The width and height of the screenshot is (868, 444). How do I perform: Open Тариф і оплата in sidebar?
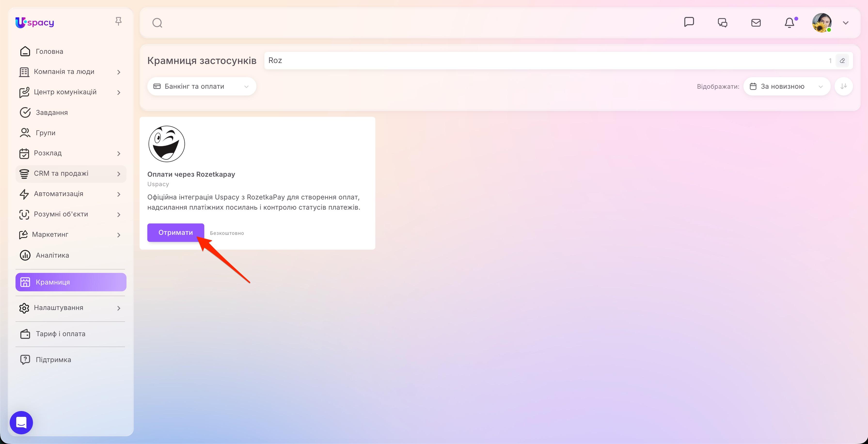pos(71,334)
